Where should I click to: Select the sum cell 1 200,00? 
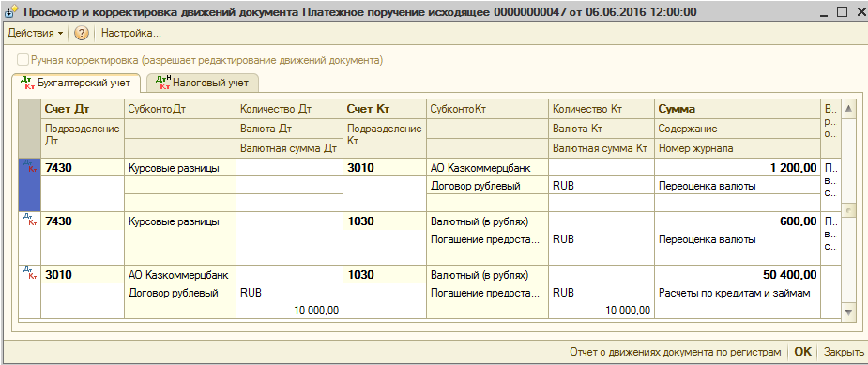click(x=738, y=167)
